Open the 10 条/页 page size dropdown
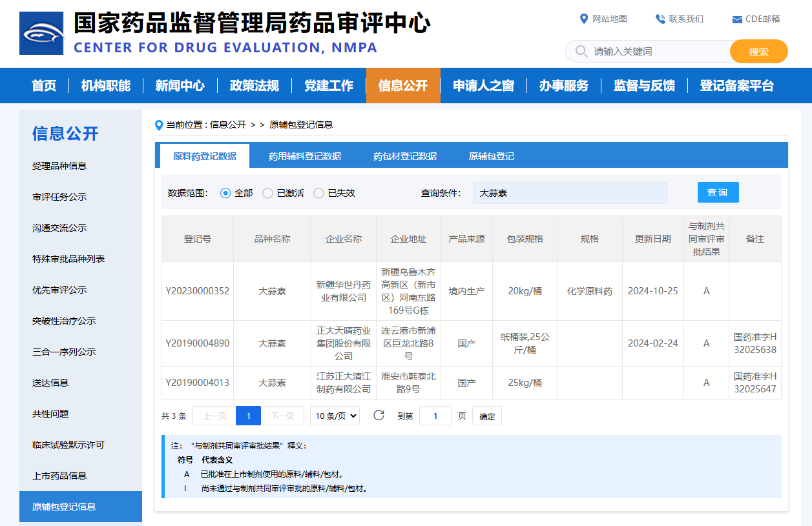The width and height of the screenshot is (812, 526). tap(335, 416)
